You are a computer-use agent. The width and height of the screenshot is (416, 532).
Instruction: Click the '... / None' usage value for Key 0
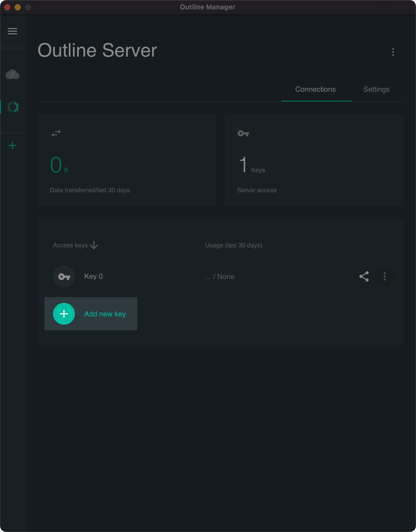220,277
